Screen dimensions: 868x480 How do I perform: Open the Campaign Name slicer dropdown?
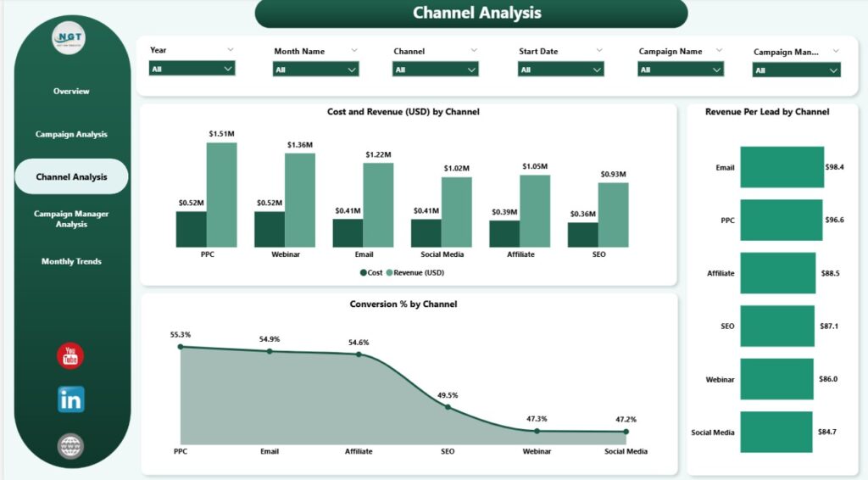(681, 70)
